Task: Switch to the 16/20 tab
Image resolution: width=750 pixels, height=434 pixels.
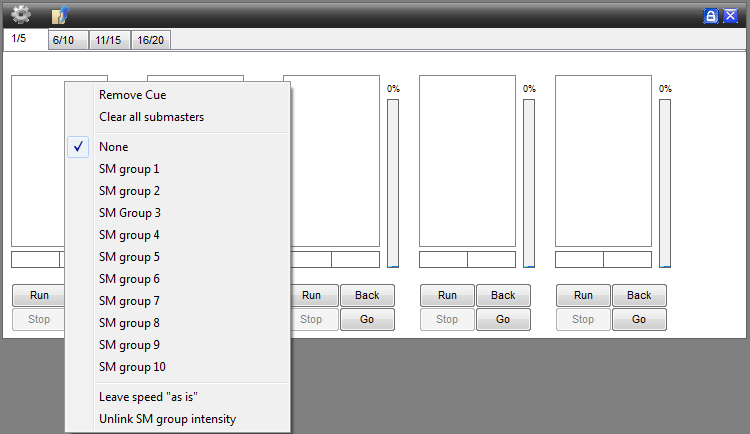Action: tap(151, 40)
